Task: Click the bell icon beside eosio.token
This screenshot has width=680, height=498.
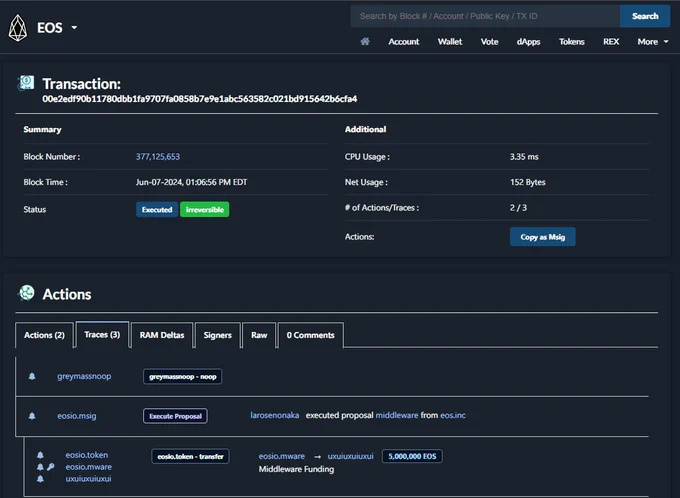Action: [x=40, y=455]
